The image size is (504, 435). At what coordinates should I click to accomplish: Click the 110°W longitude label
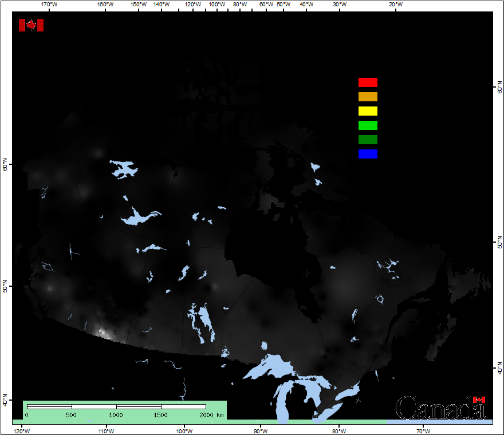(x=106, y=431)
